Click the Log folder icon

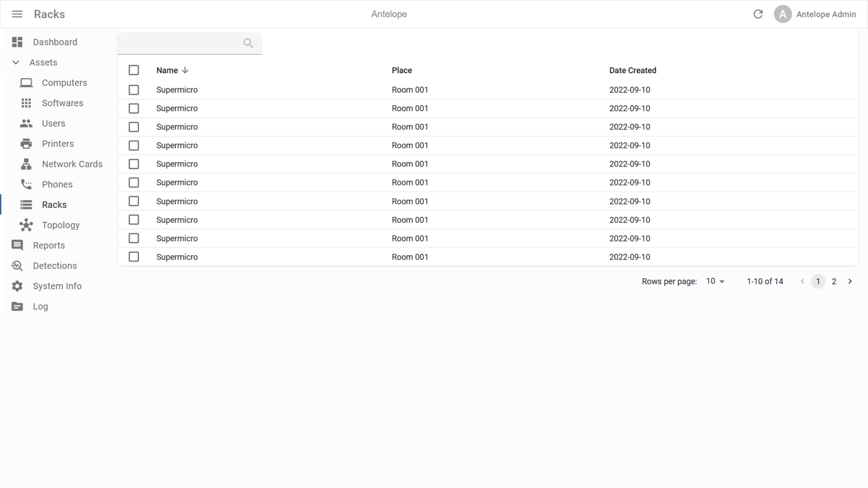[17, 306]
